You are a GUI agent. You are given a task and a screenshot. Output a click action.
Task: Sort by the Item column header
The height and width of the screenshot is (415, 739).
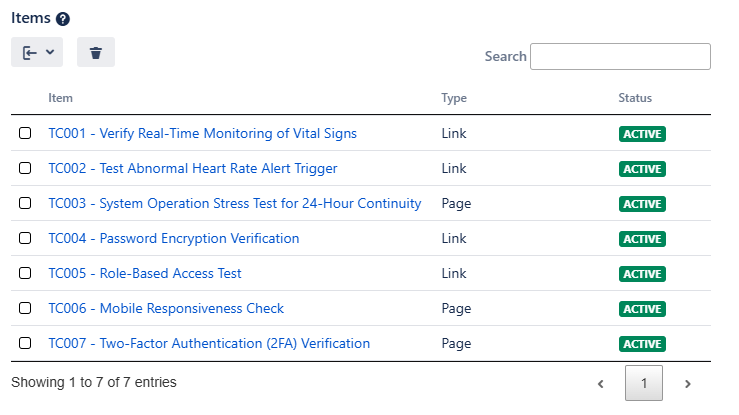pyautogui.click(x=61, y=98)
